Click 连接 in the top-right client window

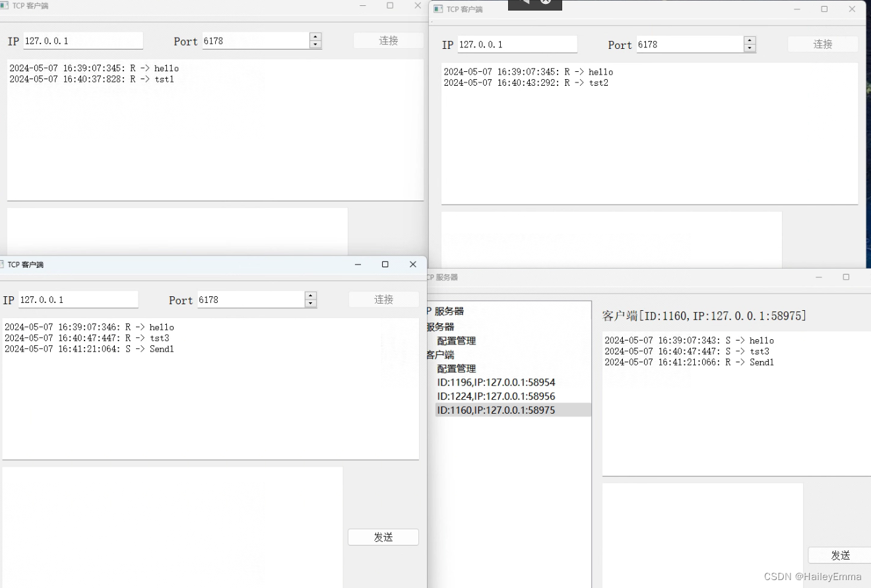(x=822, y=44)
